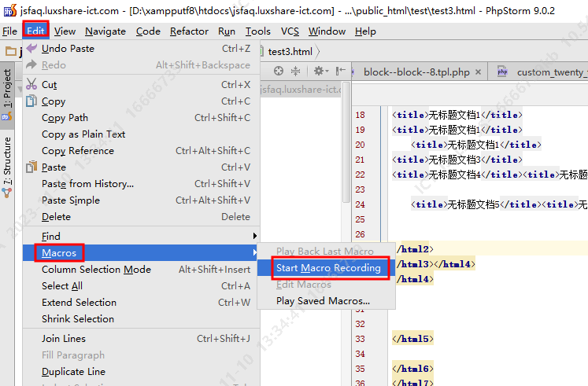
Task: Open the Project panel gear settings icon
Action: pyautogui.click(x=318, y=72)
